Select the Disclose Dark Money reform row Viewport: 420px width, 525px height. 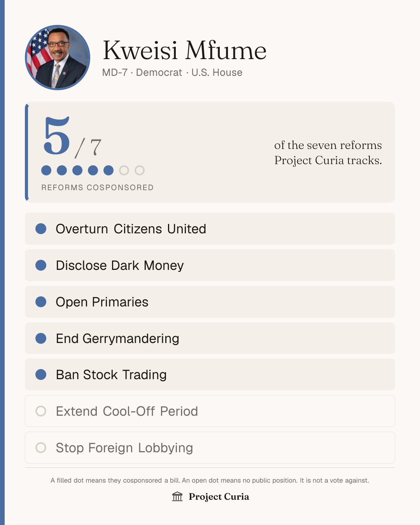tap(210, 265)
